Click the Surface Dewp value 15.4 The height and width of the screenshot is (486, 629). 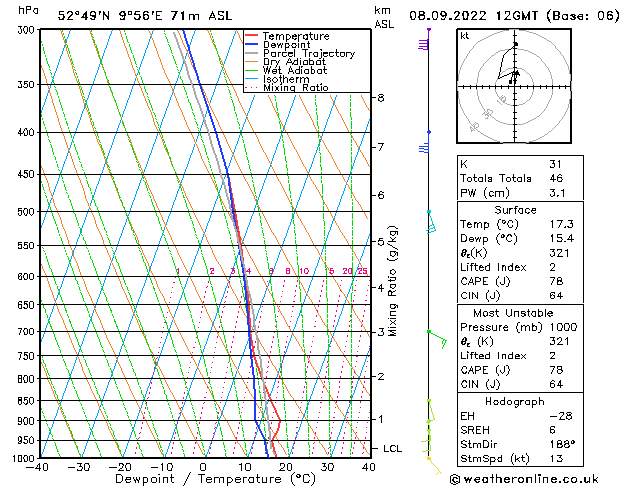[562, 239]
